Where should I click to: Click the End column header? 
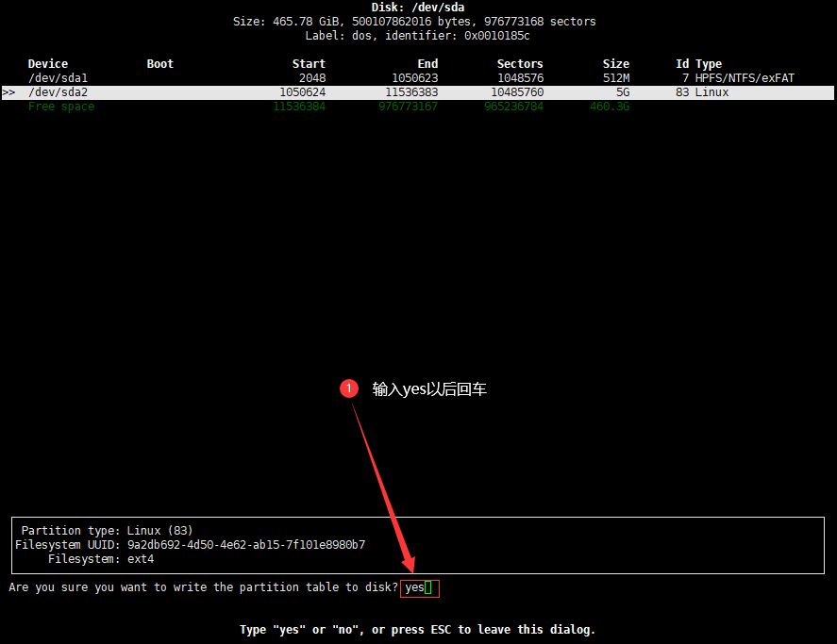(427, 64)
